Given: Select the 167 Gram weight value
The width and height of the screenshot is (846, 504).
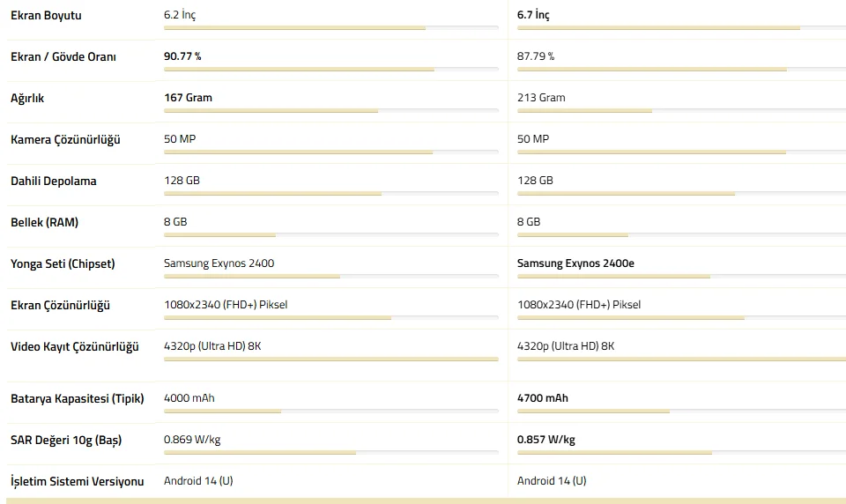Looking at the screenshot, I should point(188,98).
